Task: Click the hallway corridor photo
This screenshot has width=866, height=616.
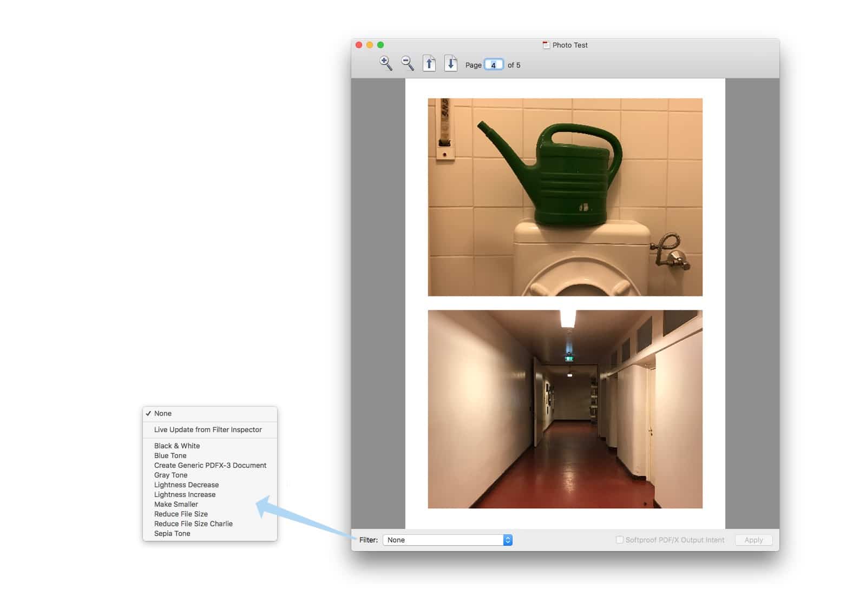Action: click(x=565, y=409)
